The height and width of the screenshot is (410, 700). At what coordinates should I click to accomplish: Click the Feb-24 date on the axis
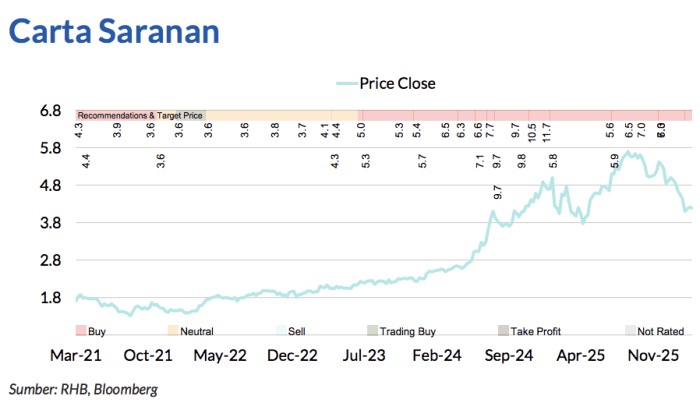point(437,355)
